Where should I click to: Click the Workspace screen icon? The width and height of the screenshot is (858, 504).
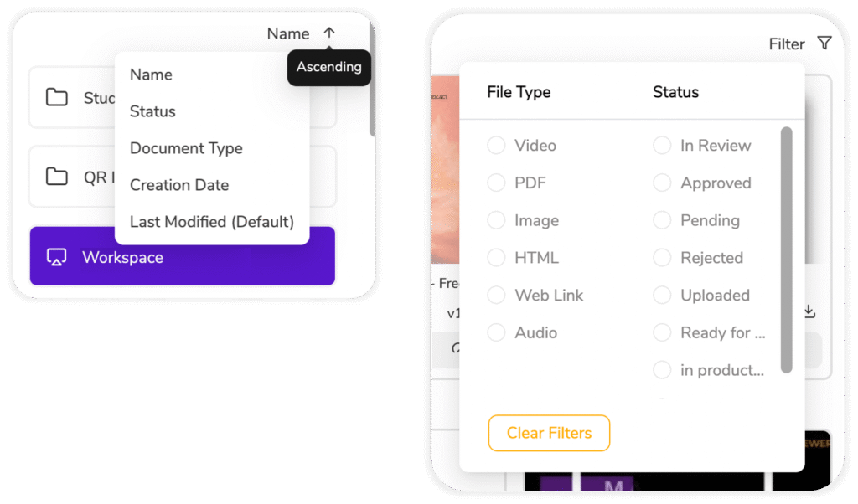56,257
